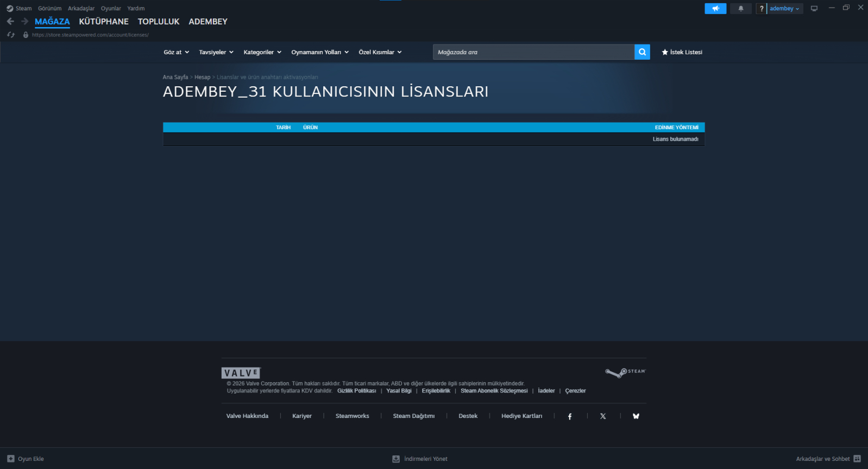This screenshot has height=469, width=868.
Task: Open Kariyer link
Action: pyautogui.click(x=302, y=416)
